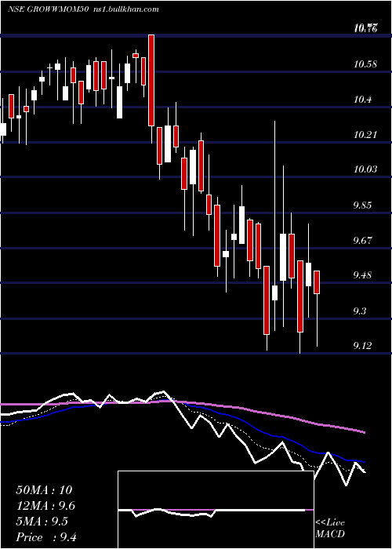The image size is (392, 549).
Task: Click the NSE GROWWMOM50 chart title
Action: 50,9
